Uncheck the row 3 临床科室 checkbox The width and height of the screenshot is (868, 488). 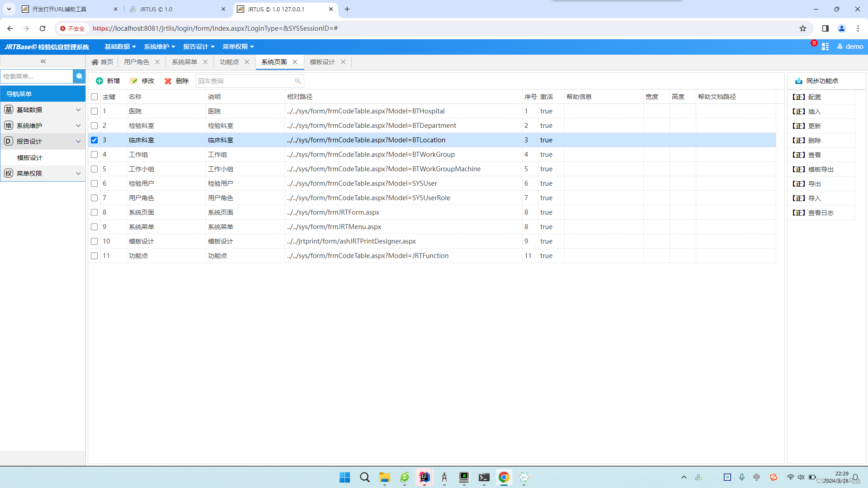click(94, 140)
